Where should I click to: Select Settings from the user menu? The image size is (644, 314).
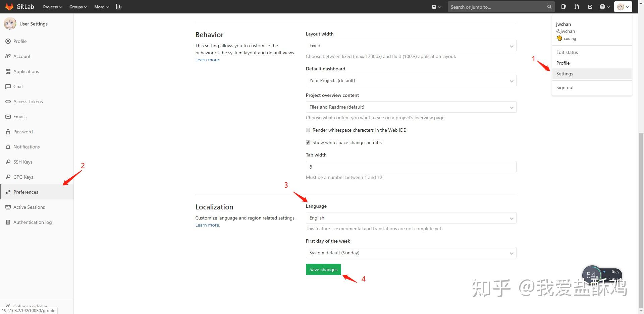(x=565, y=74)
